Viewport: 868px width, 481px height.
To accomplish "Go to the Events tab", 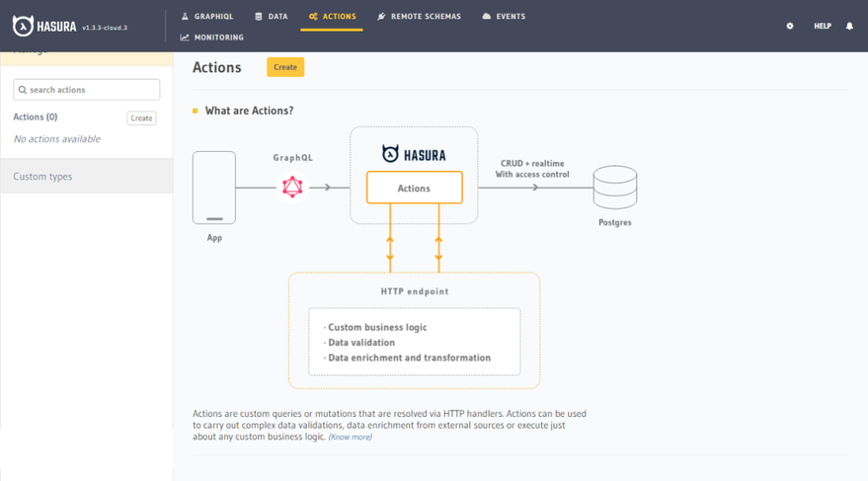I will pyautogui.click(x=504, y=17).
